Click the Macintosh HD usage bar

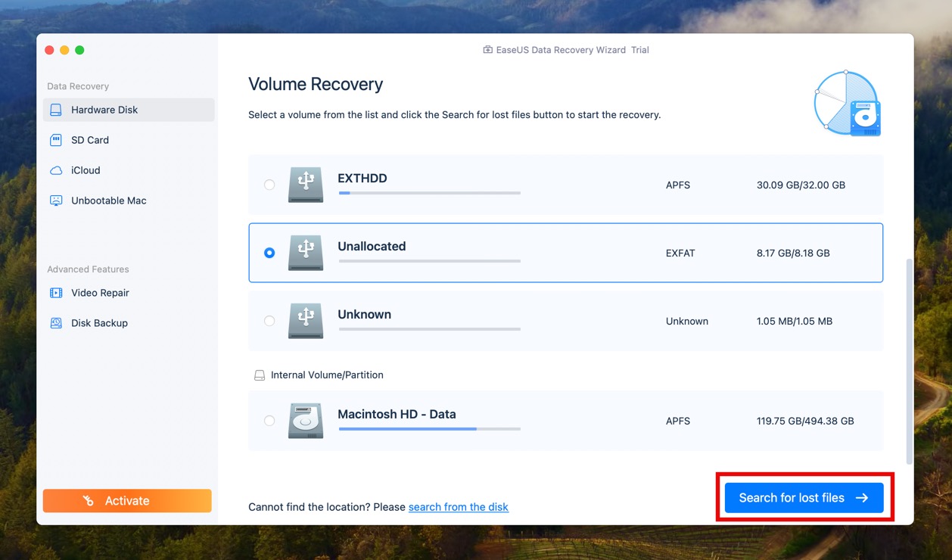(x=429, y=429)
